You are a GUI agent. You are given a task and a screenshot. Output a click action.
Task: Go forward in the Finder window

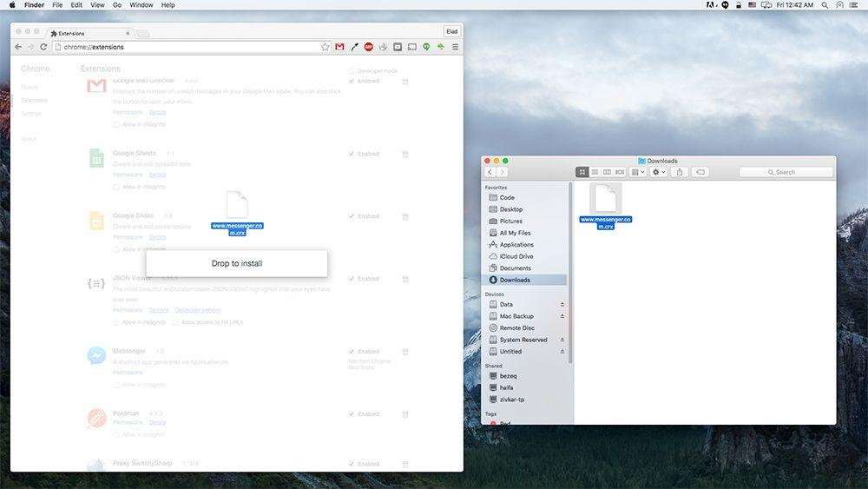coord(502,172)
